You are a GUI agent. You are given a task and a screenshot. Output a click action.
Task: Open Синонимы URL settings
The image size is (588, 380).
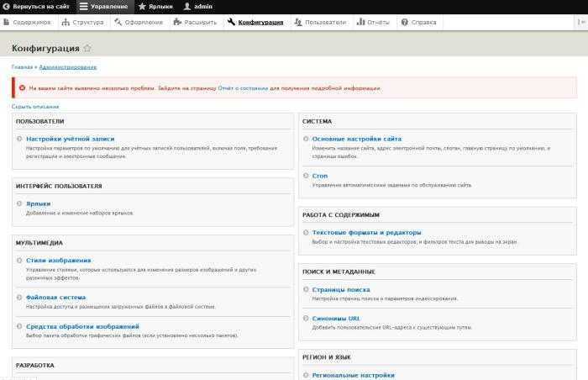pos(336,319)
